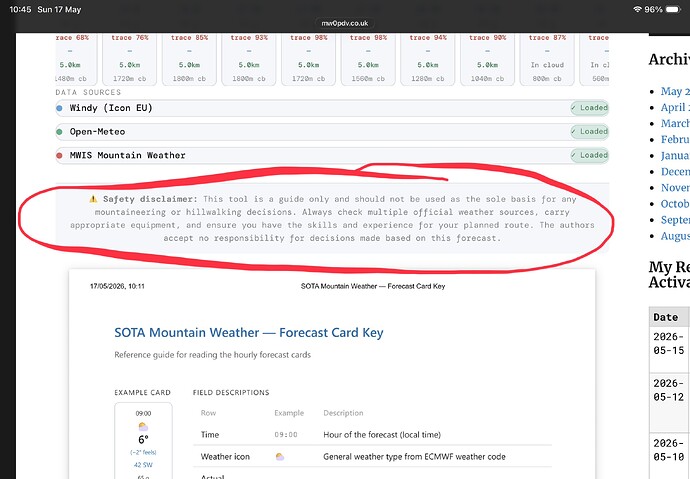
Task: Open the November archive link
Action: 675,188
